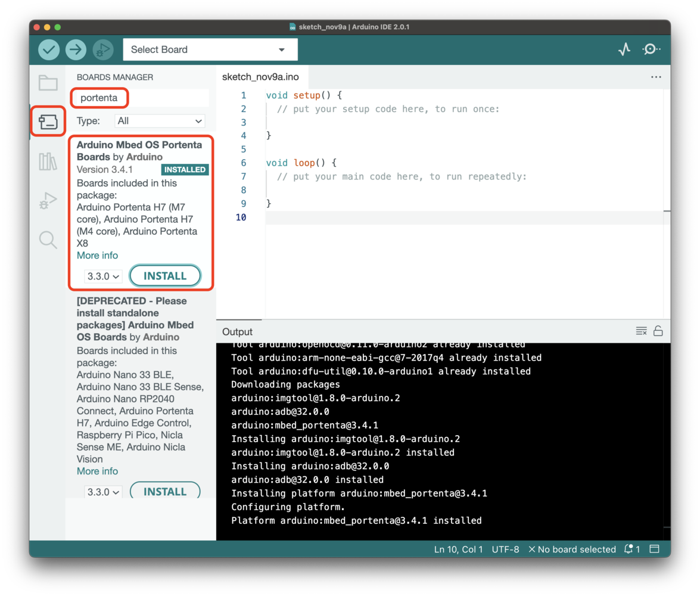700x596 pixels.
Task: Open the editor three-dots menu
Action: [656, 77]
